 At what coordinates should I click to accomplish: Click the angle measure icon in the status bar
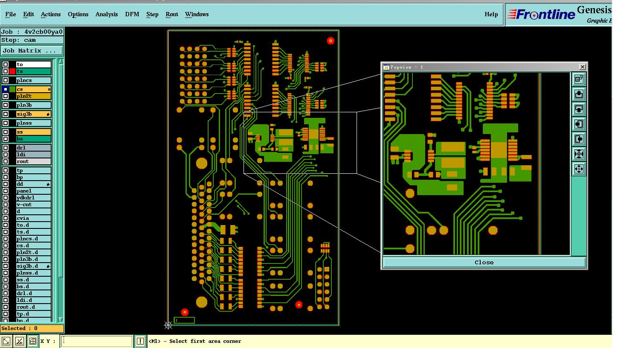click(20, 341)
